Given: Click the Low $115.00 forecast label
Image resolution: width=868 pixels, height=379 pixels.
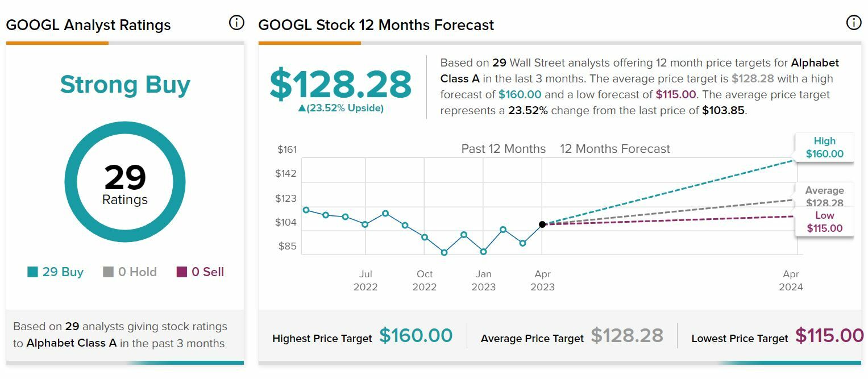Looking at the screenshot, I should pyautogui.click(x=824, y=222).
